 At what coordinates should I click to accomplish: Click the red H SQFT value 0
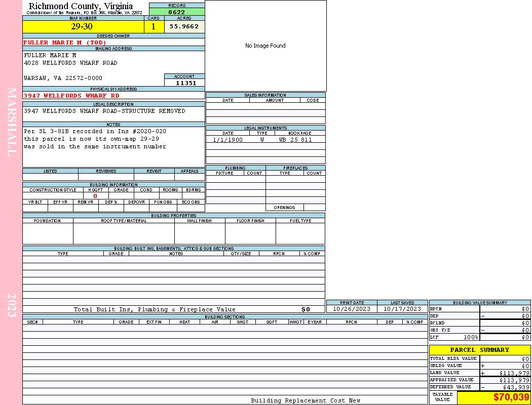(x=95, y=196)
